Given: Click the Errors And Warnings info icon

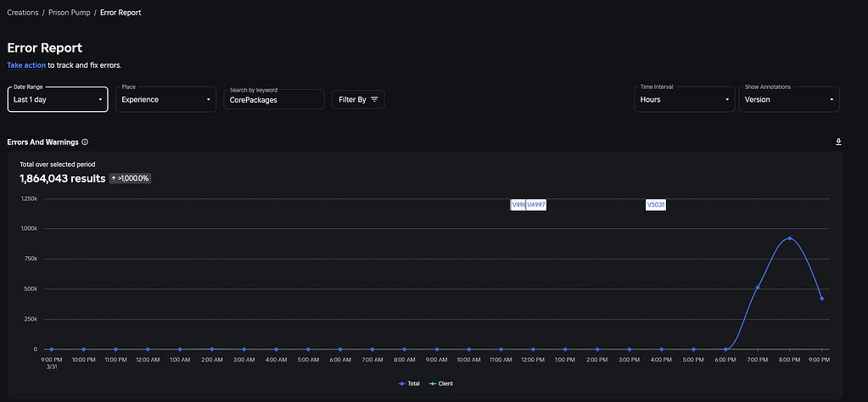Looking at the screenshot, I should (x=85, y=142).
